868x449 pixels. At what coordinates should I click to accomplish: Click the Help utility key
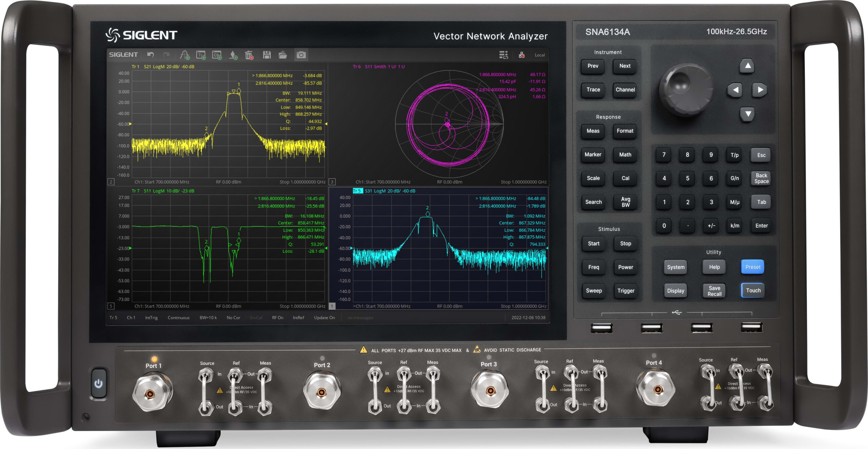[714, 267]
